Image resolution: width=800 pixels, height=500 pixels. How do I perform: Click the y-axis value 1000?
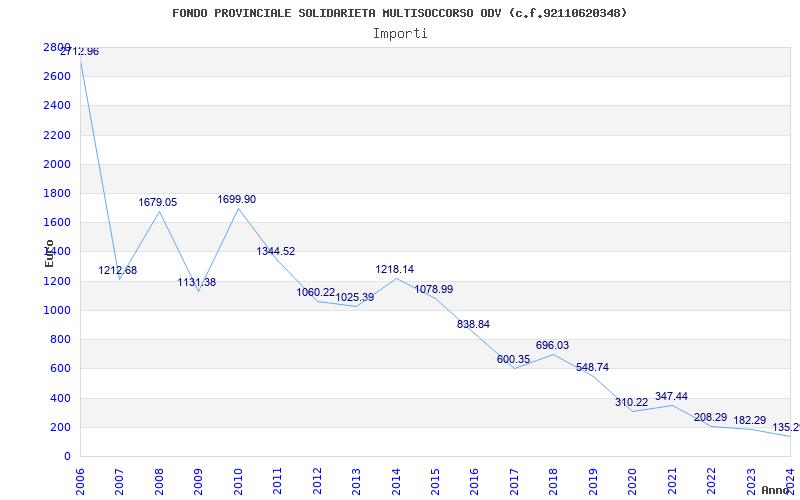tap(57, 310)
